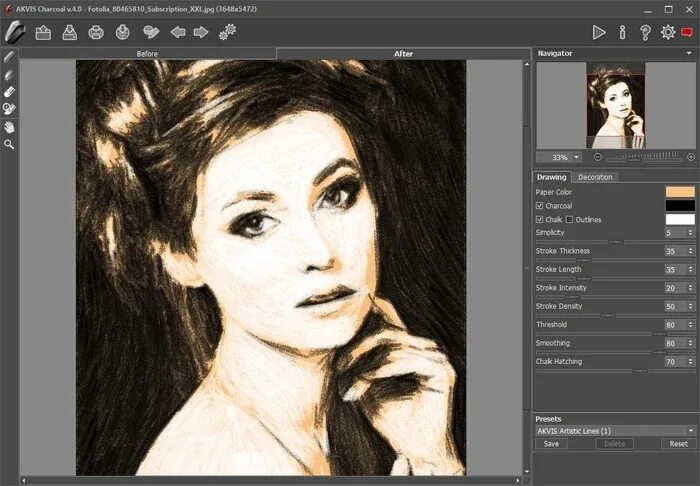Click the Reset button
The height and width of the screenshot is (486, 700).
[x=678, y=443]
